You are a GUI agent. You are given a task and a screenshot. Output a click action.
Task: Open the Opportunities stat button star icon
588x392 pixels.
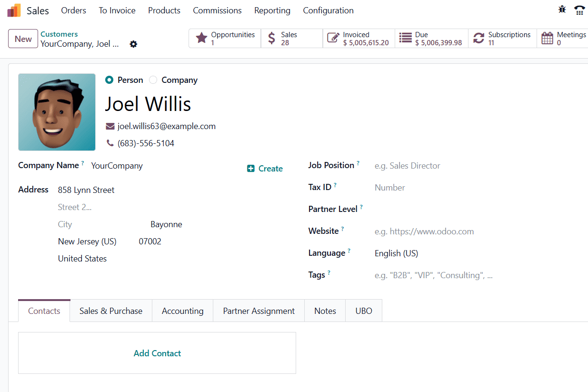point(202,38)
